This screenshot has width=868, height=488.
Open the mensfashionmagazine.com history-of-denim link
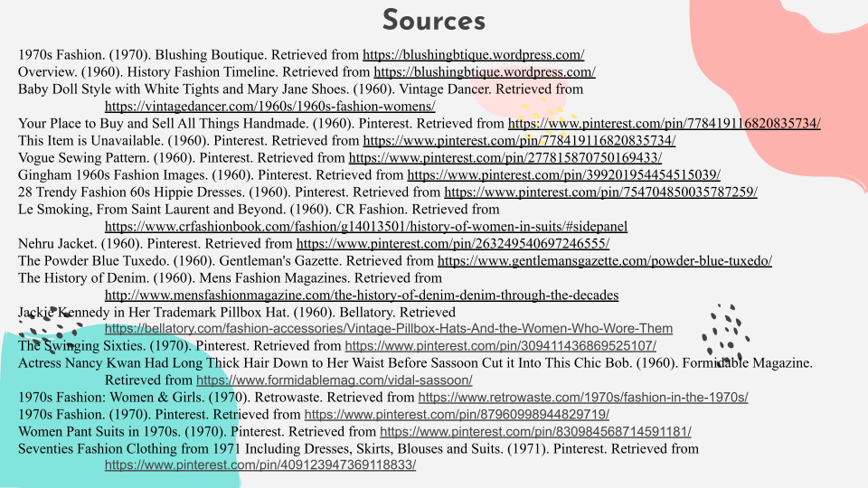tap(362, 295)
